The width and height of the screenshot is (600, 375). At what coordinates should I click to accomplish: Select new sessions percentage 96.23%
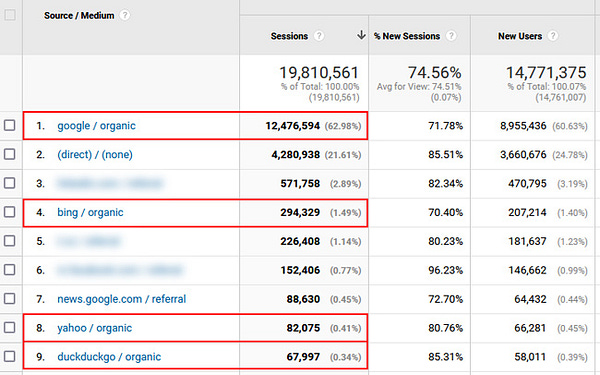click(x=445, y=270)
